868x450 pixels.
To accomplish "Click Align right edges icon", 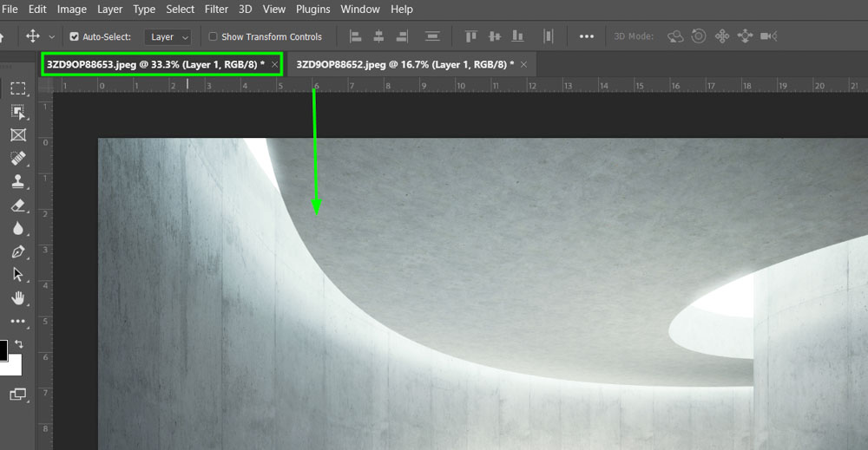I will [x=402, y=36].
